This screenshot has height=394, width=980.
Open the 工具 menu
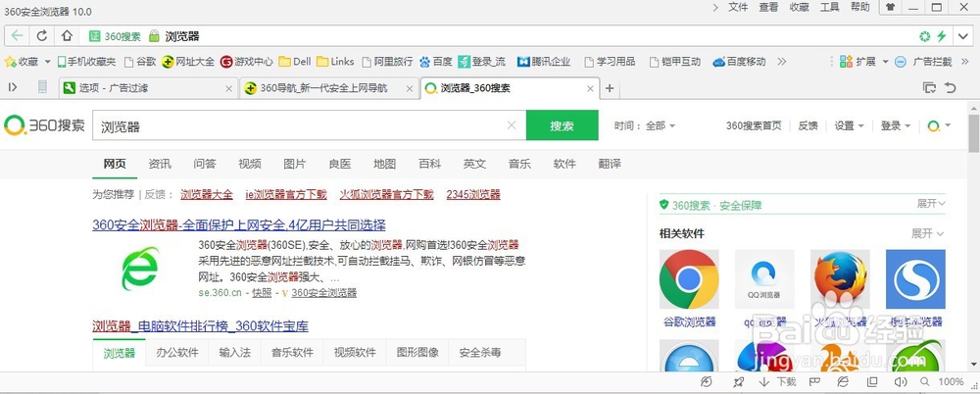point(829,8)
